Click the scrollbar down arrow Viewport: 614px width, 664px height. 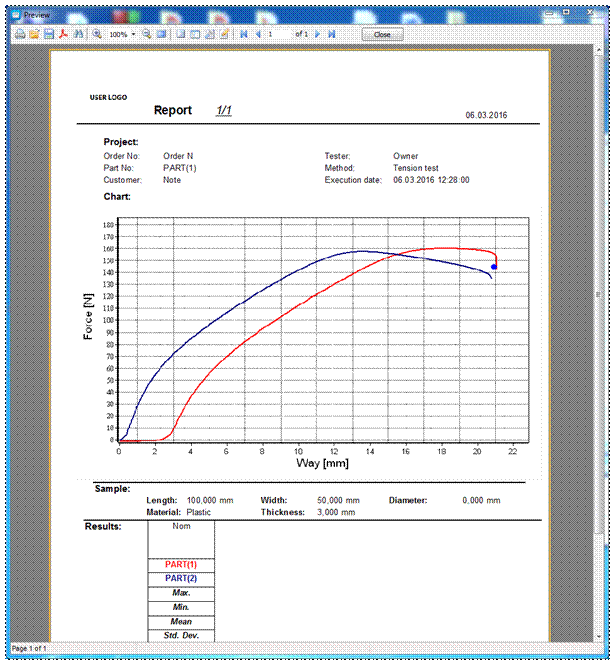pos(598,636)
